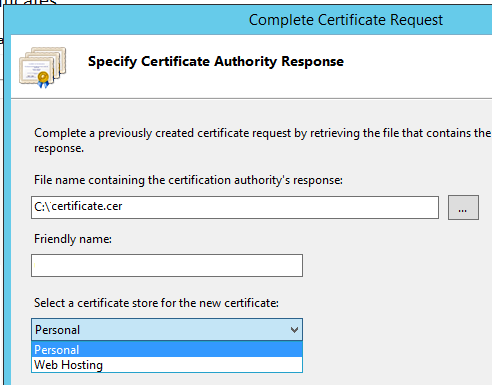Place cursor after C:\certificate.cer text
492x385 pixels.
123,207
